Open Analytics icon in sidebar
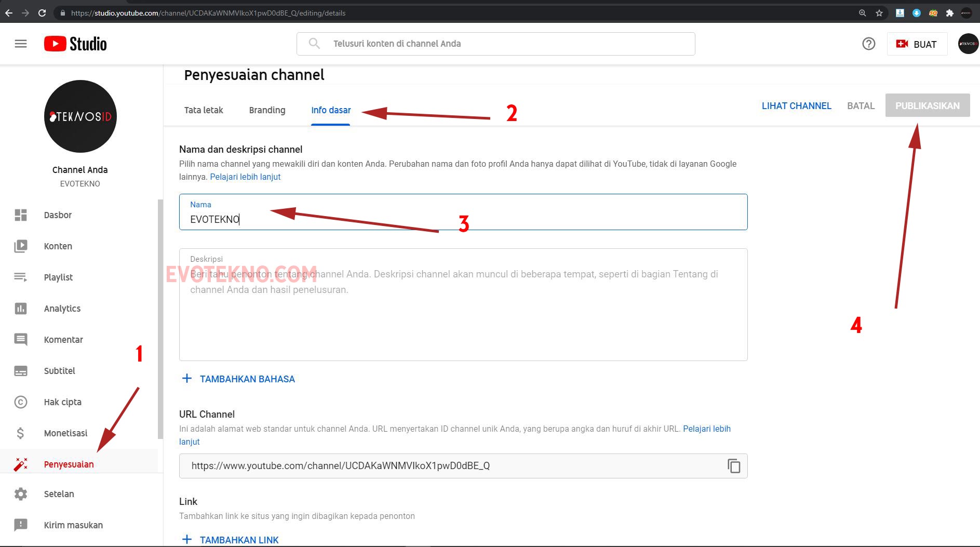Screen dimensions: 980x547 click(x=21, y=309)
